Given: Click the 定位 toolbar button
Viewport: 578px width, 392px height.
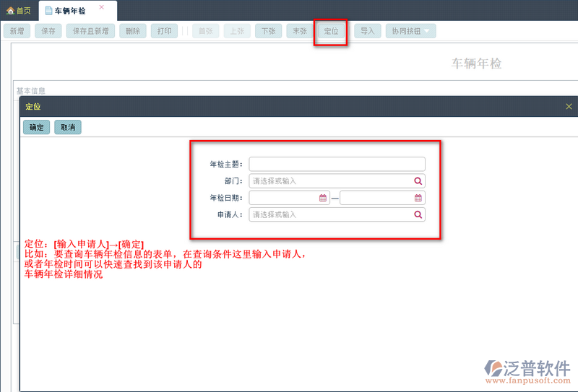Looking at the screenshot, I should coord(331,31).
